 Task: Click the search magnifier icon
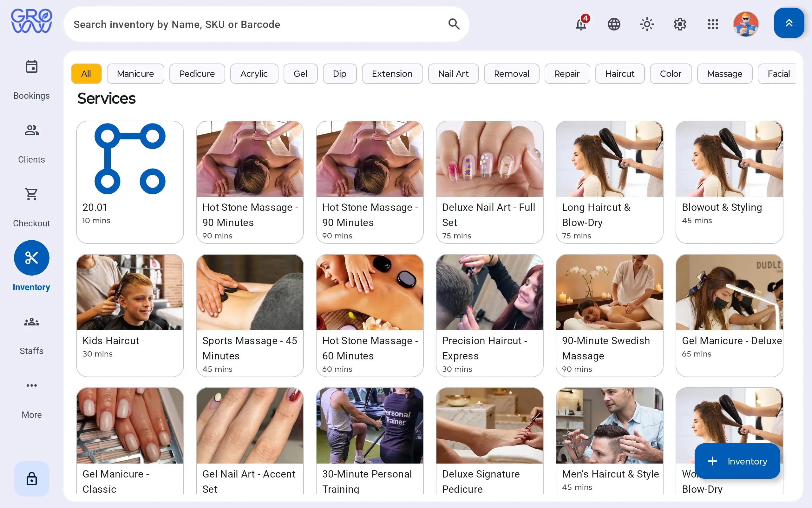pyautogui.click(x=454, y=24)
